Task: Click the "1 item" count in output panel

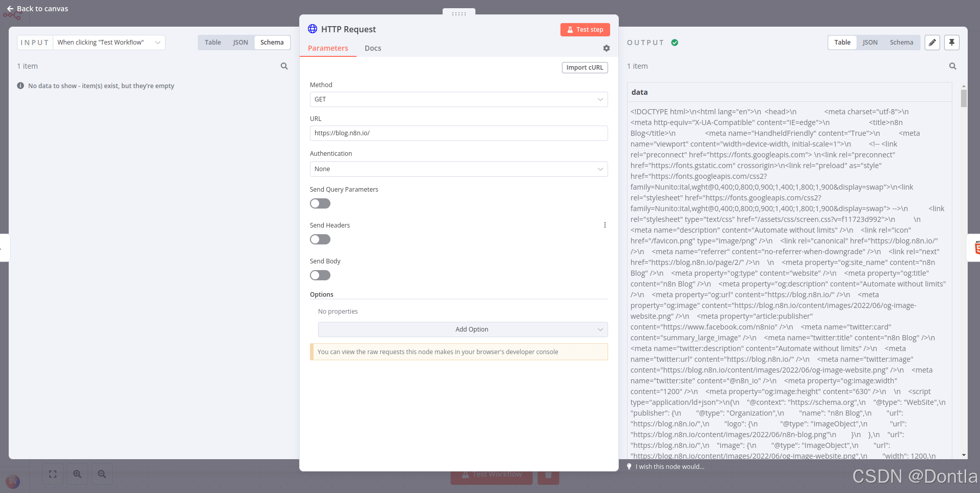Action: (x=637, y=66)
